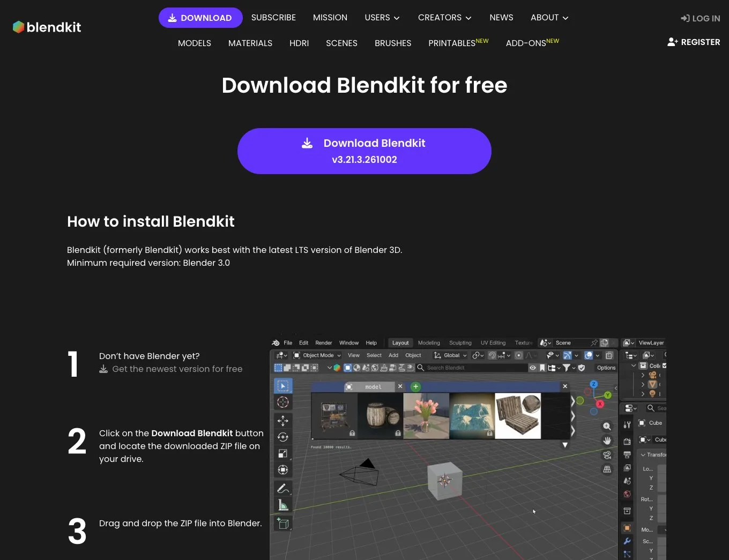Image resolution: width=729 pixels, height=560 pixels.
Task: Click the Blendkit bookmark icon
Action: point(542,368)
